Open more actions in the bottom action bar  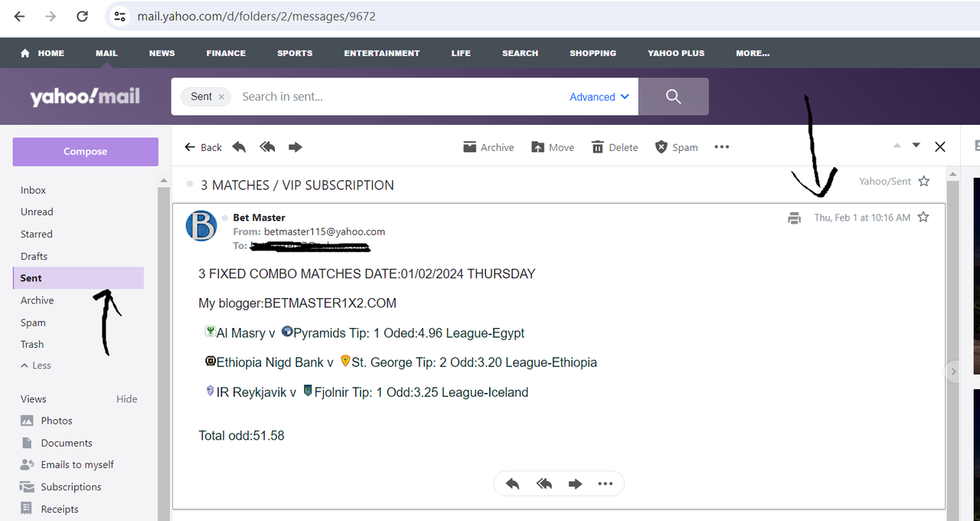pos(605,484)
